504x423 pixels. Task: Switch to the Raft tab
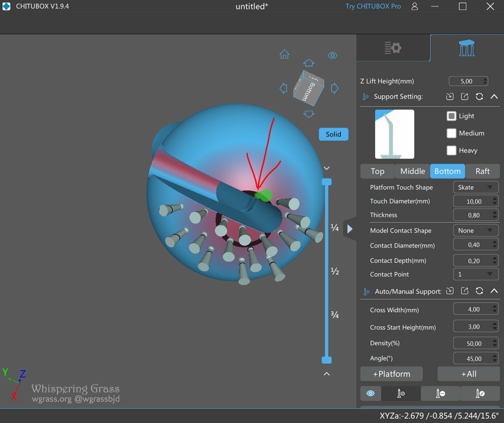pyautogui.click(x=483, y=171)
